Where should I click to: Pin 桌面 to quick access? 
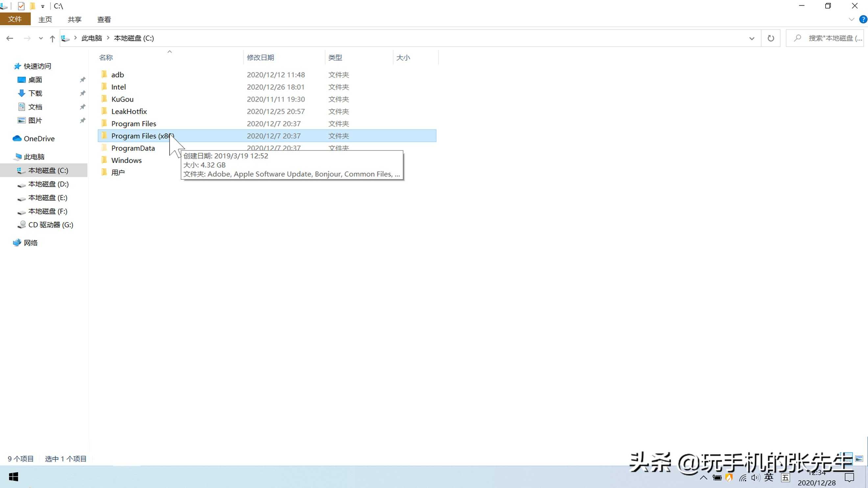pos(82,79)
